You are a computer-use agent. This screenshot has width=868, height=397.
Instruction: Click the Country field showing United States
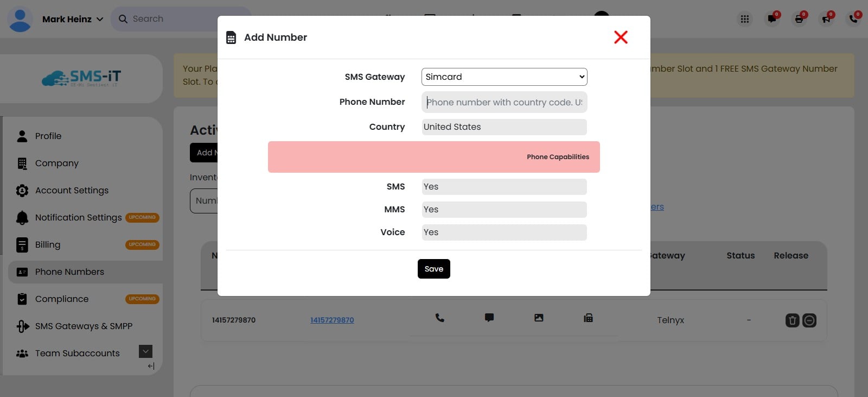(x=504, y=127)
